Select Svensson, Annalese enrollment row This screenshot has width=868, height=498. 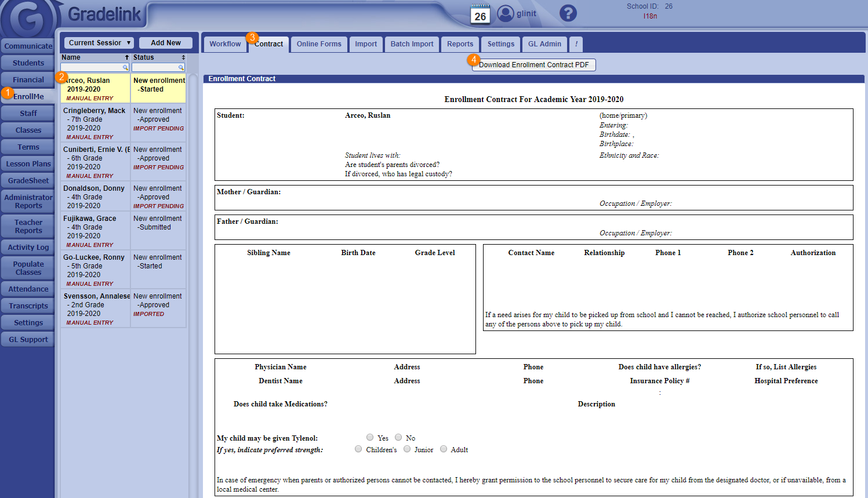(124, 309)
